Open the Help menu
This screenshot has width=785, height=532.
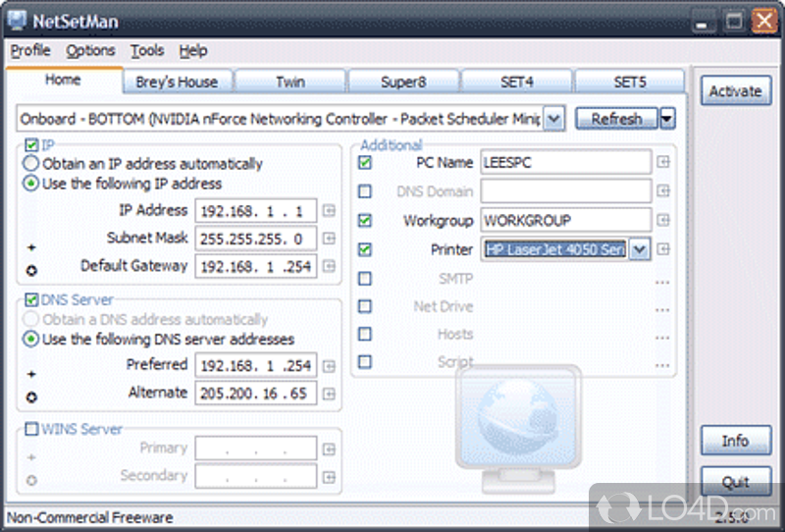click(193, 51)
